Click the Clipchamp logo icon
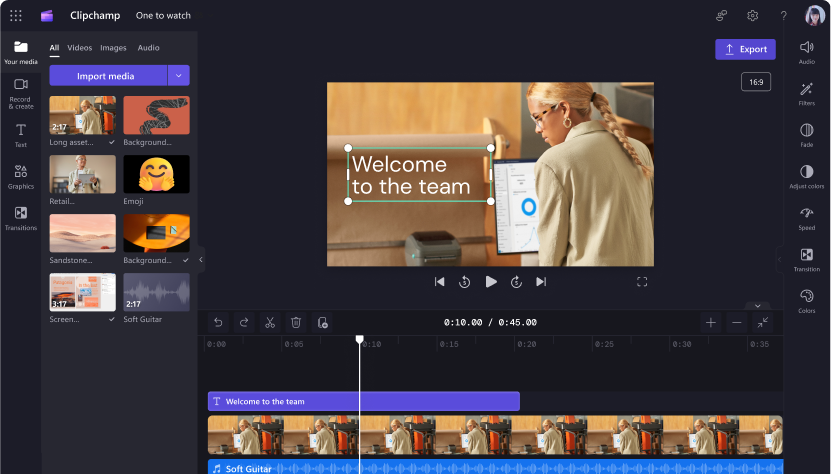The image size is (831, 474). coord(47,16)
